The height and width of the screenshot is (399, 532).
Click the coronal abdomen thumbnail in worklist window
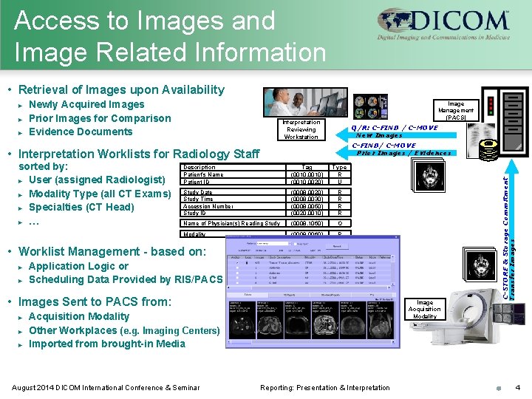[382, 321]
